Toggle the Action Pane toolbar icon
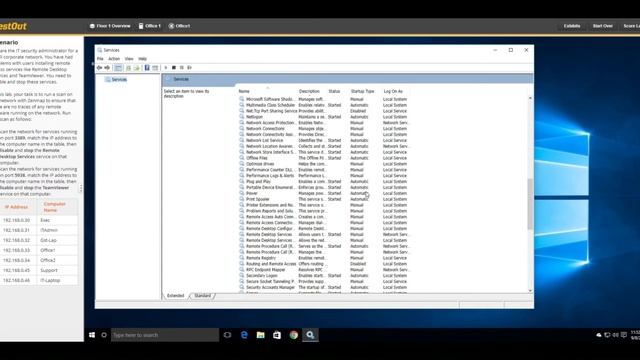The width and height of the screenshot is (640, 360). click(x=155, y=68)
